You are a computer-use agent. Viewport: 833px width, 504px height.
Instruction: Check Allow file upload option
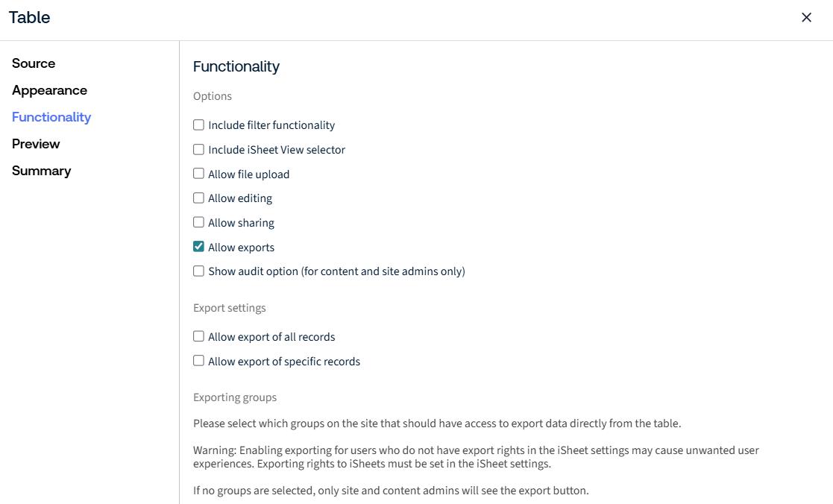[198, 174]
